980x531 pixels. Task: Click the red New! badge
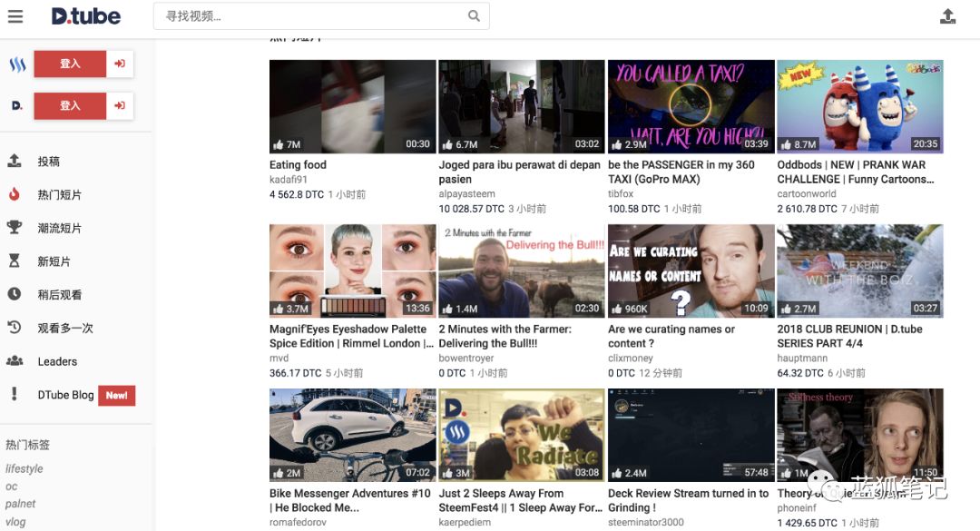117,395
